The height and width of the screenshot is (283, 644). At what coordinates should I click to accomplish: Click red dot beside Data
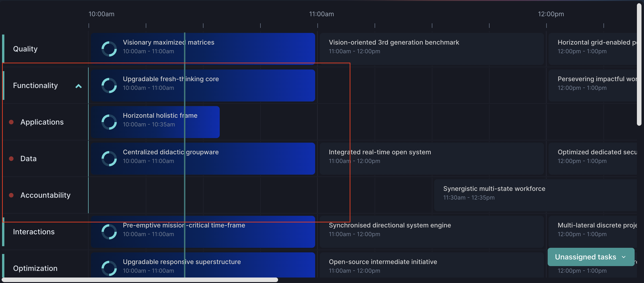click(11, 159)
